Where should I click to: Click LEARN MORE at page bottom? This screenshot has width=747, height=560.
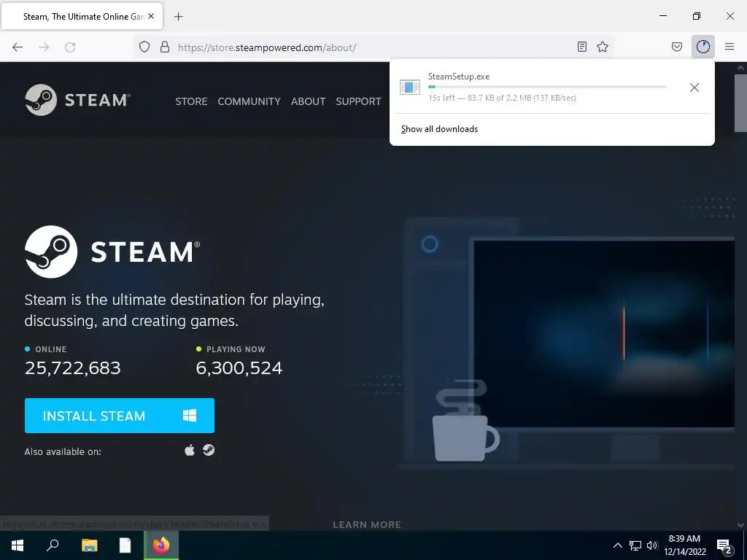[x=367, y=524]
